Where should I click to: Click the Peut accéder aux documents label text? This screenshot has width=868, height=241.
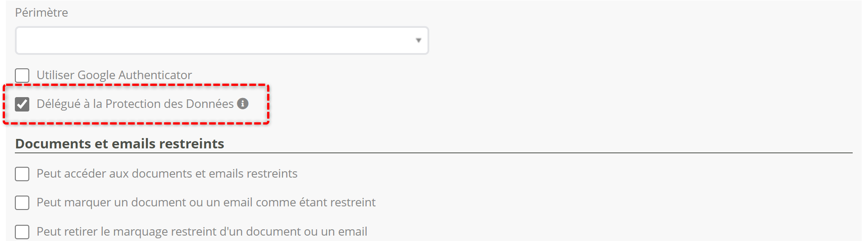(167, 174)
